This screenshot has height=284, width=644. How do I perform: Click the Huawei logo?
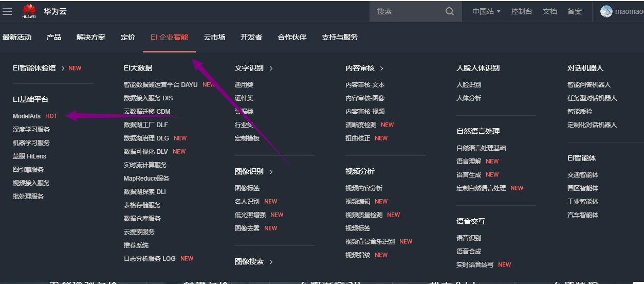(x=29, y=11)
